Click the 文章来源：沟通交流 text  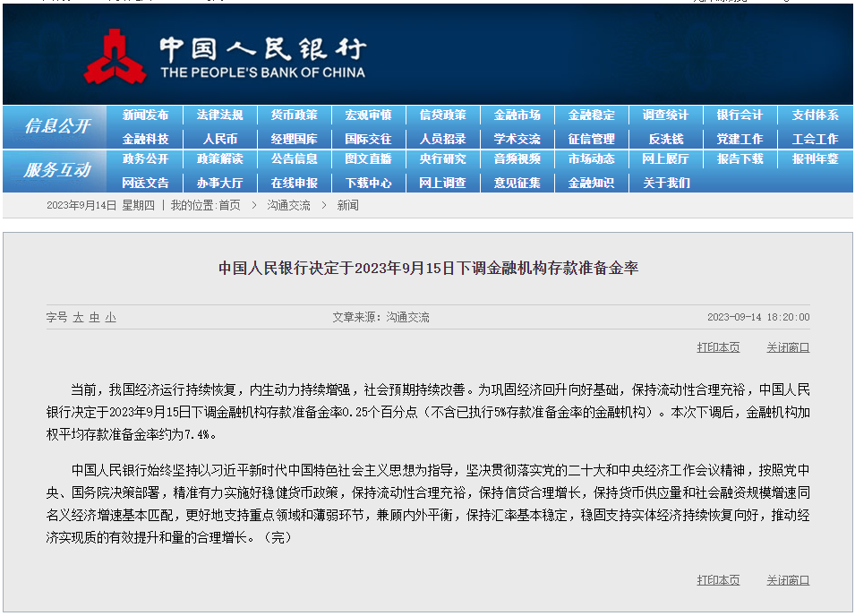click(380, 317)
